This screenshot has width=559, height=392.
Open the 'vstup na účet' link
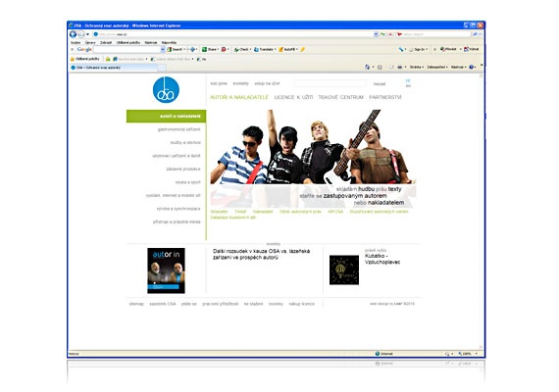267,83
